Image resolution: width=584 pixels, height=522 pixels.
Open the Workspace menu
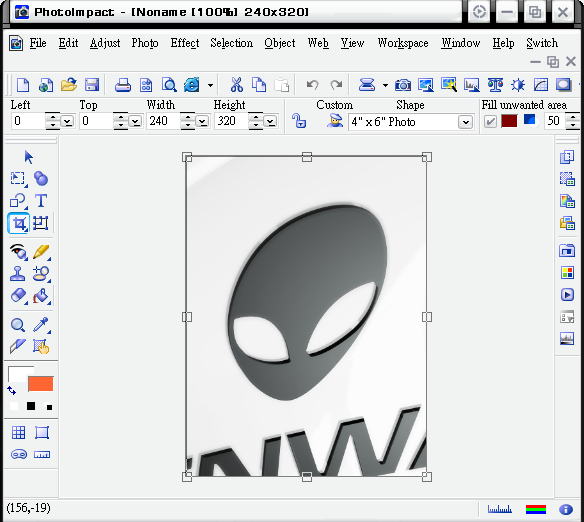pos(403,43)
